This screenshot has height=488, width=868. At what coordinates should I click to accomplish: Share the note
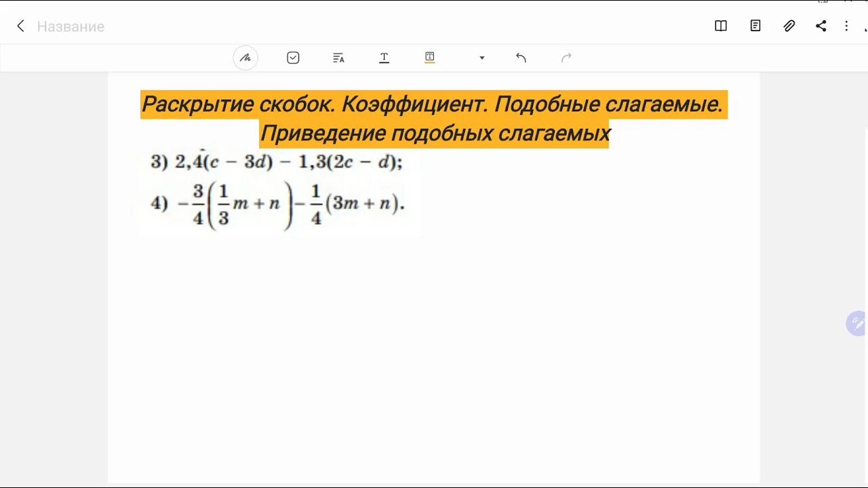[821, 26]
